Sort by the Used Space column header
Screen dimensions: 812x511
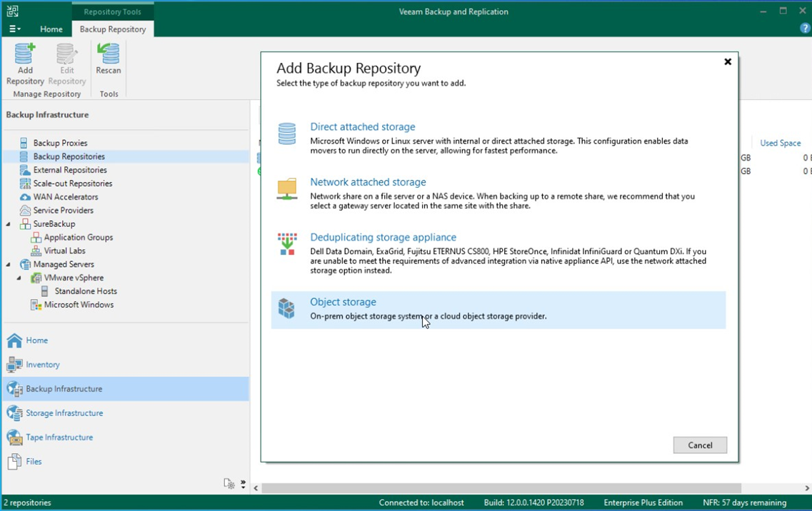(x=780, y=143)
